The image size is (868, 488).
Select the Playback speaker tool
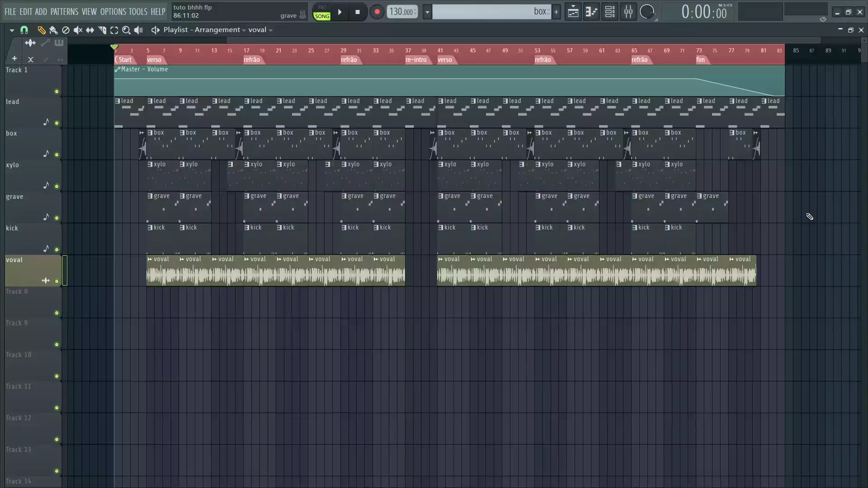138,30
